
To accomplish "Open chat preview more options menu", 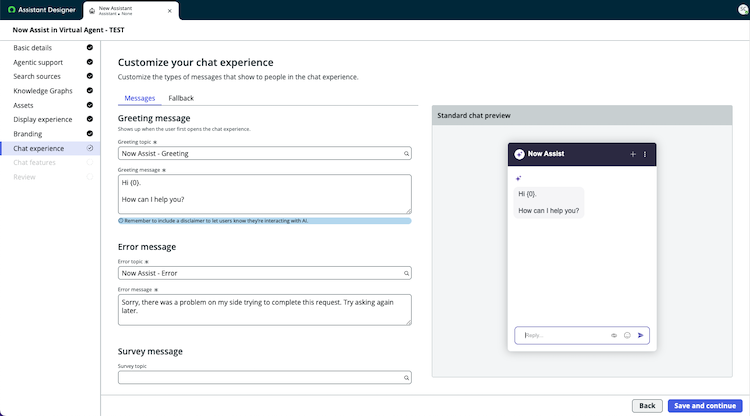I will 645,154.
